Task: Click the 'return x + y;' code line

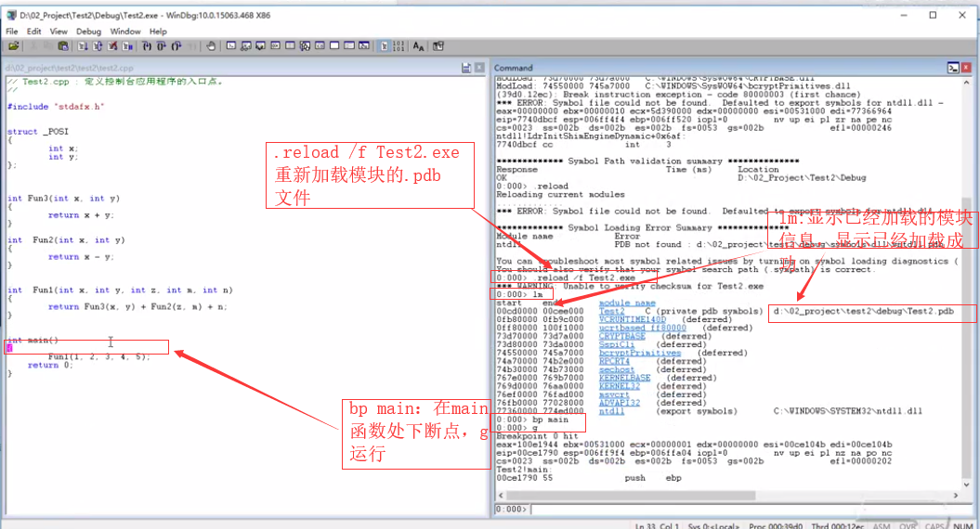Action: (81, 215)
